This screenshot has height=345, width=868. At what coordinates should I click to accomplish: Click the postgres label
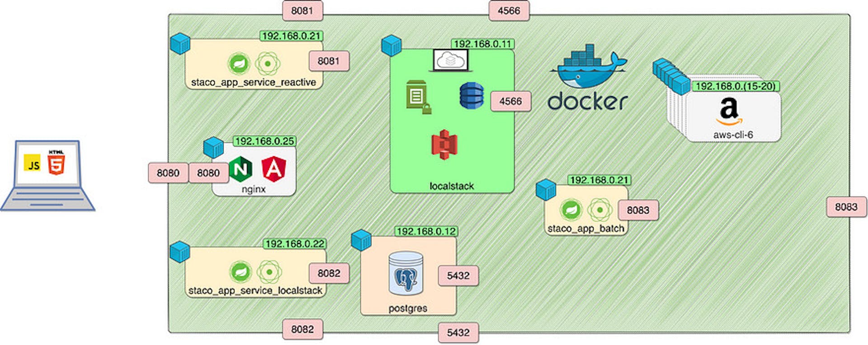pos(408,308)
